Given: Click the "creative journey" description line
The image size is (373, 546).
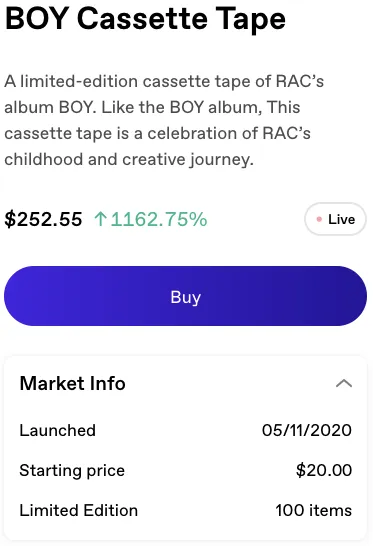Looking at the screenshot, I should (x=129, y=159).
